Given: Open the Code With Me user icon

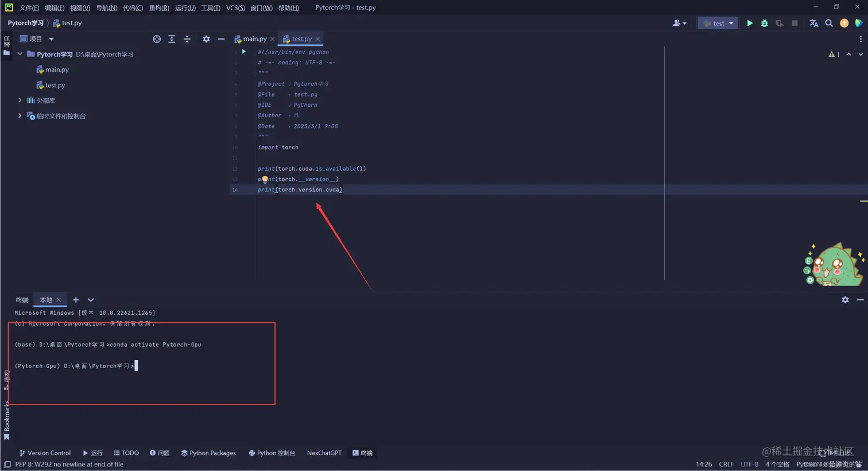Looking at the screenshot, I should pyautogui.click(x=679, y=23).
